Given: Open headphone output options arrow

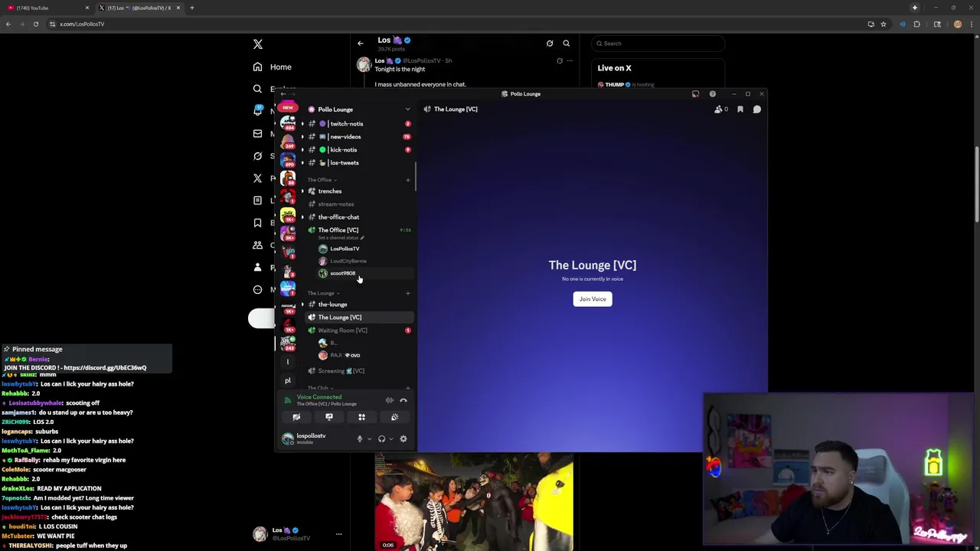Looking at the screenshot, I should (x=391, y=439).
